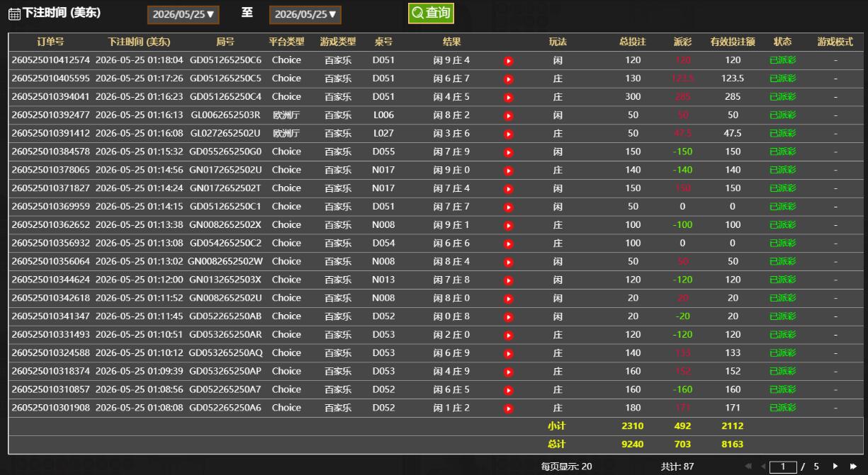The height and width of the screenshot is (475, 868).
Task: Click the 游戏模式 column header
Action: (835, 42)
